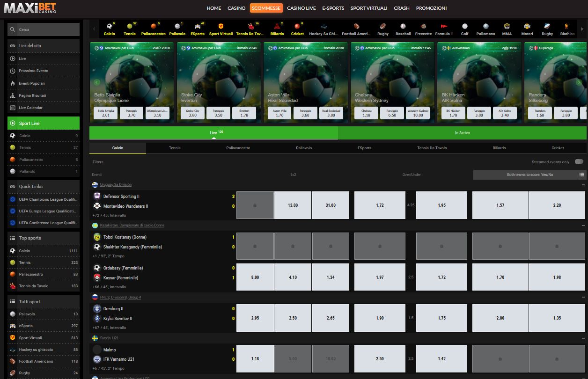Click the search magnifier icon
Image resolution: width=588 pixels, height=379 pixels.
(13, 29)
